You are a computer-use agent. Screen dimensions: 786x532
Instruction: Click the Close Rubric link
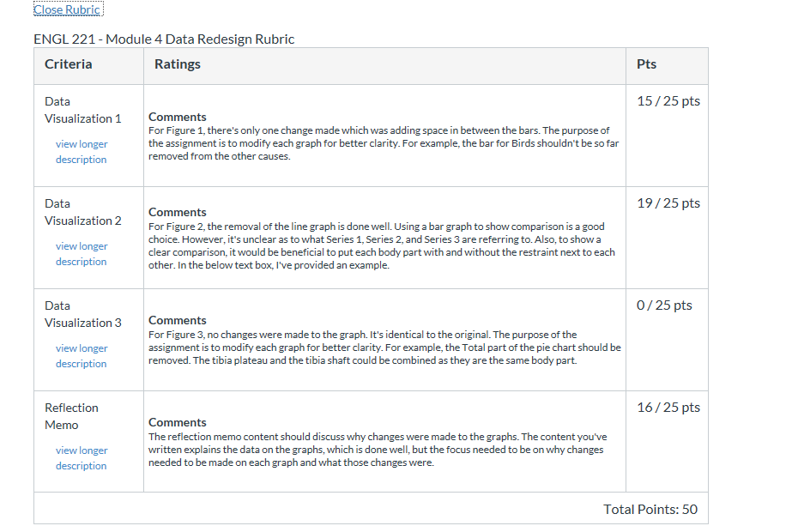pyautogui.click(x=68, y=9)
